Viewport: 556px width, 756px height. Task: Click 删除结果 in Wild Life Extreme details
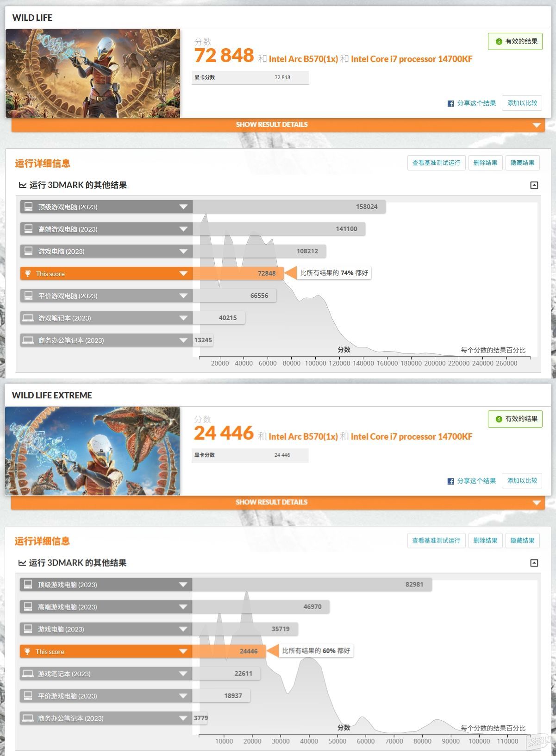coord(485,540)
